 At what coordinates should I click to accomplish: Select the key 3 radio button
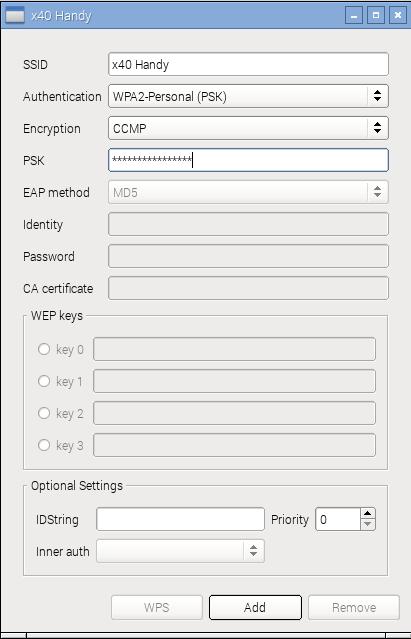pyautogui.click(x=44, y=445)
